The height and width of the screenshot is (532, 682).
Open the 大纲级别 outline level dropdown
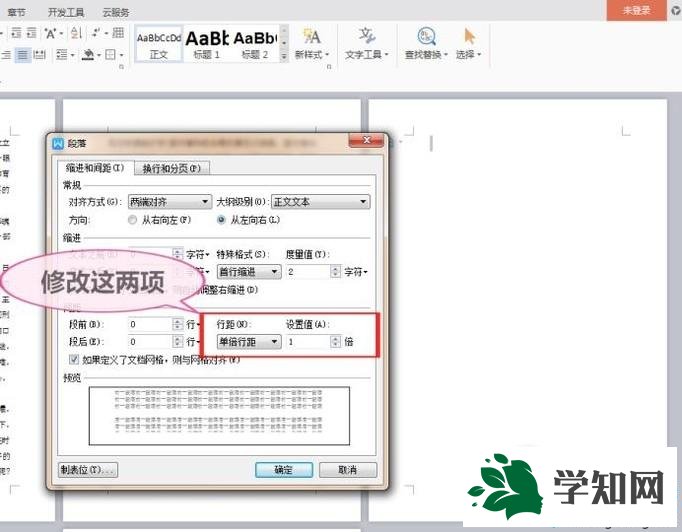[x=320, y=202]
